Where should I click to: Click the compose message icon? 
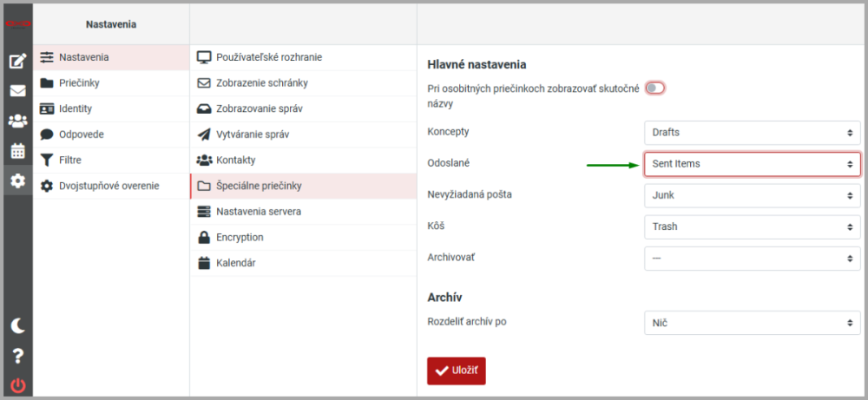[17, 62]
